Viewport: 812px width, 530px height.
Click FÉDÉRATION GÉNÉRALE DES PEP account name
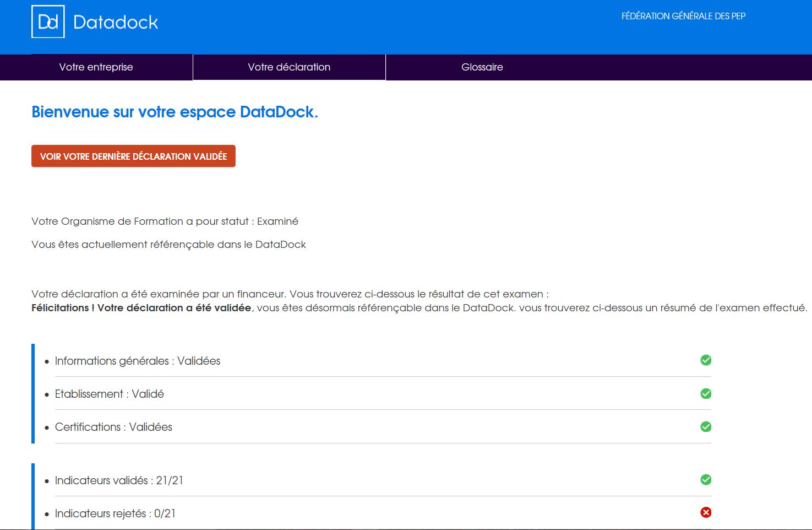pos(683,17)
